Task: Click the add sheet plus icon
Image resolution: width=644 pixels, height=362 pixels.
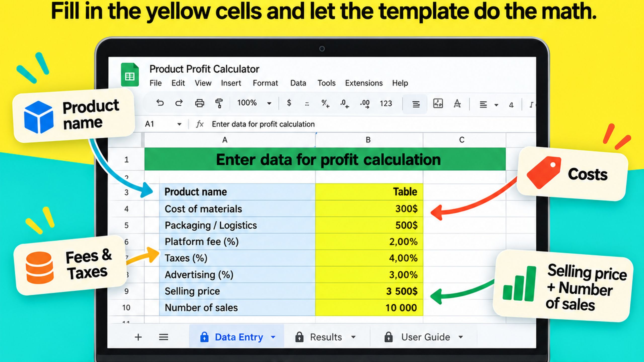Action: [x=138, y=337]
